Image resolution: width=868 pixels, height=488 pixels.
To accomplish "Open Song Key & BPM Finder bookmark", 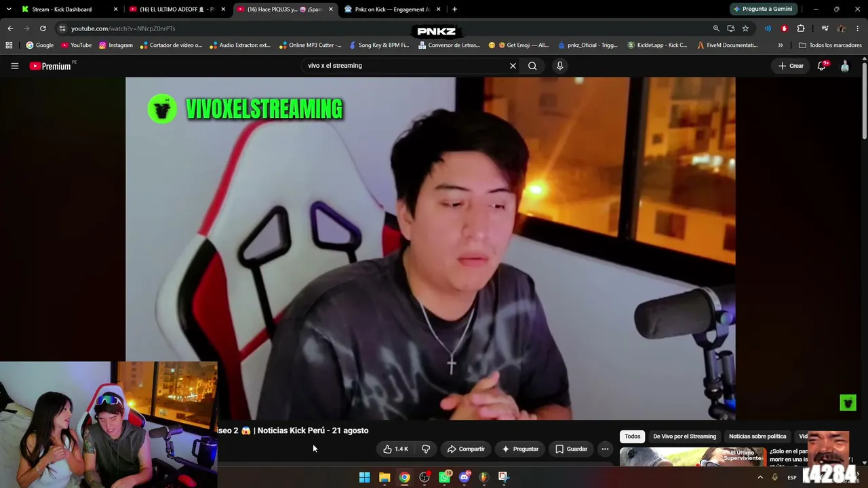I will (x=379, y=45).
